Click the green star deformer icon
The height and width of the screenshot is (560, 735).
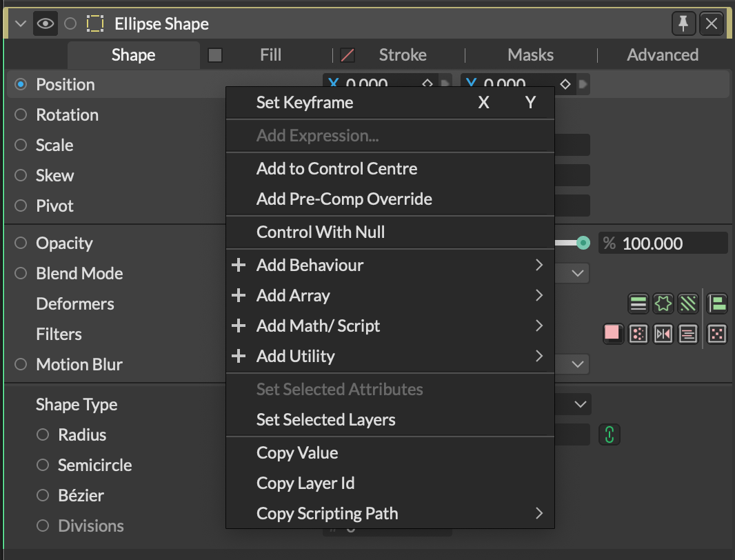coord(664,303)
